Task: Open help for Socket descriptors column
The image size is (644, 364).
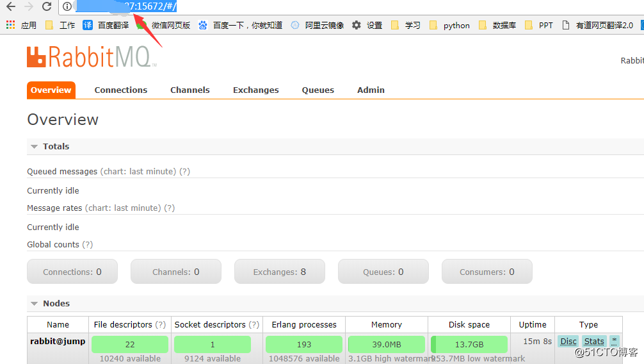Action: 254,325
